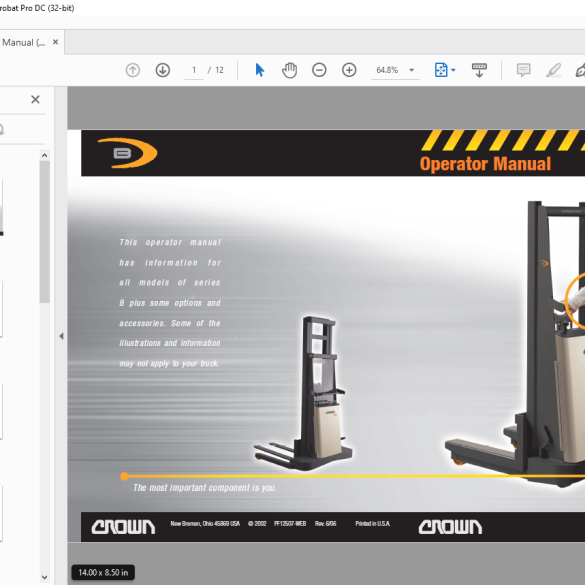Click the 14.00 x 8.50 in size label
Viewport: 585px width, 585px height.
103,572
